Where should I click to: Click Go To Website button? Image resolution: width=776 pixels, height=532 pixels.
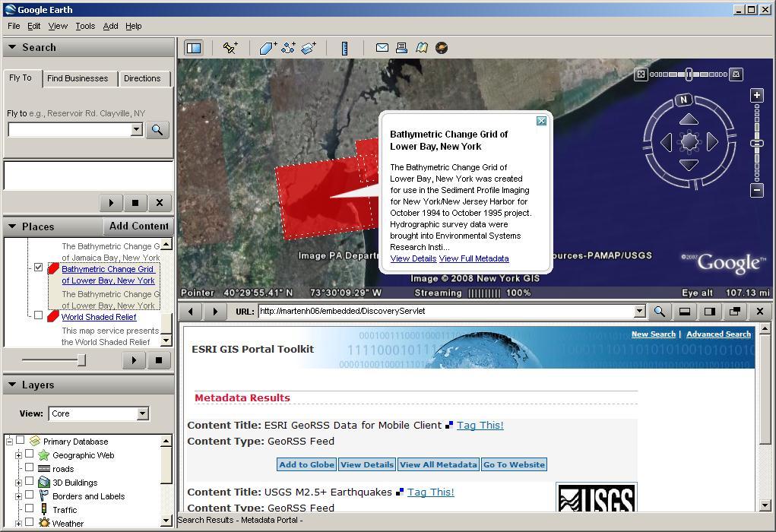[515, 464]
